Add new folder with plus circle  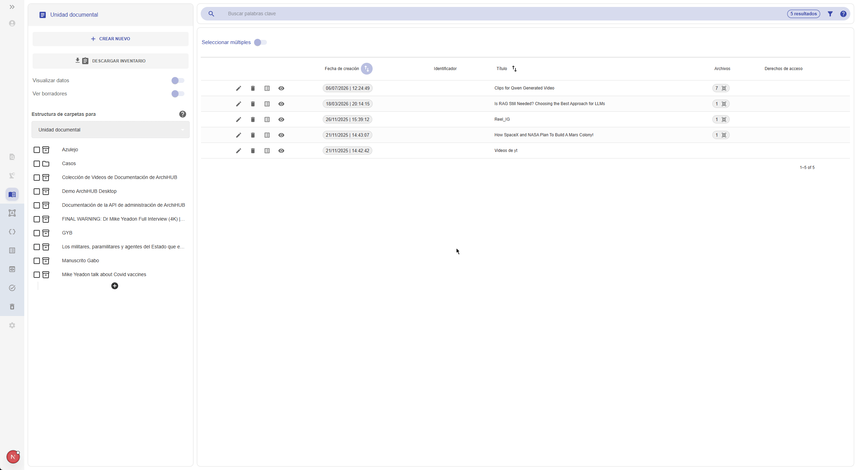(x=115, y=286)
